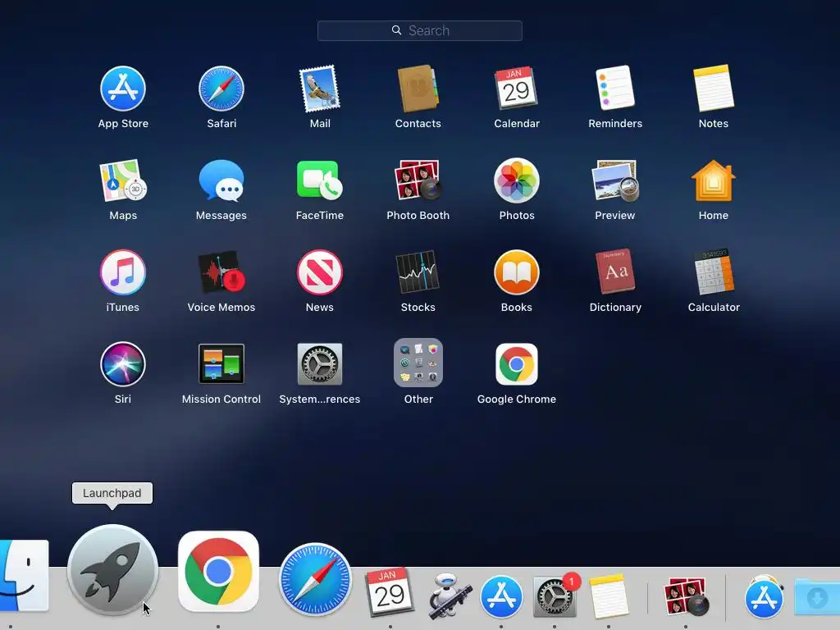Open the Contacts app

418,89
